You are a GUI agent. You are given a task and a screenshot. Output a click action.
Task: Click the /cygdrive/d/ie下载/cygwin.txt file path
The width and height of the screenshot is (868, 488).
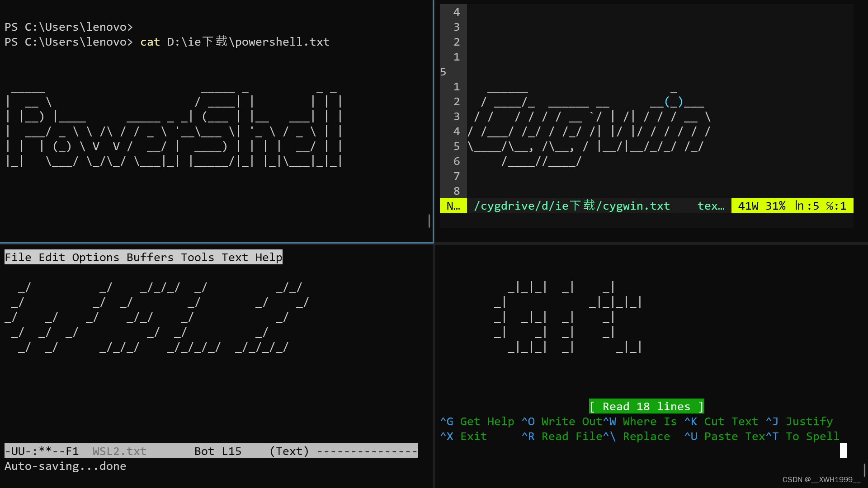pyautogui.click(x=572, y=206)
